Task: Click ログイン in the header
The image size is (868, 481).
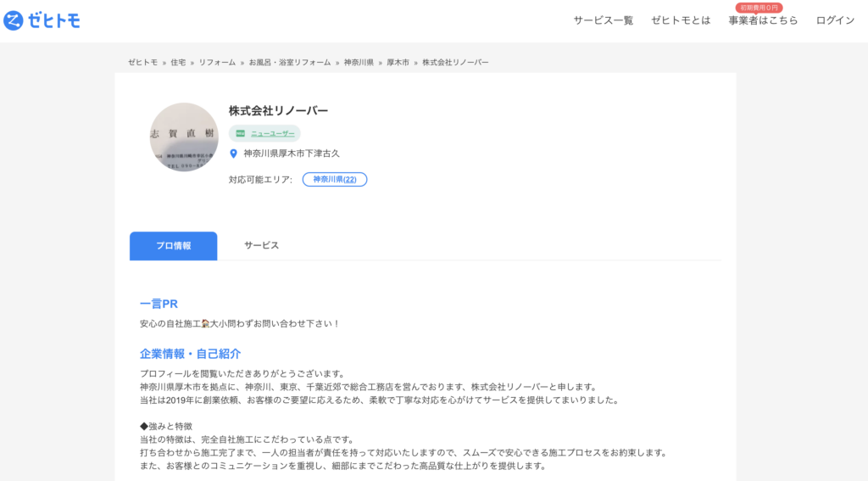Action: coord(835,20)
